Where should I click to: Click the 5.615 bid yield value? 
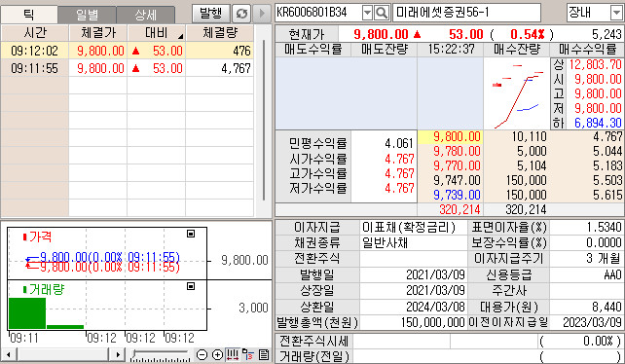[607, 195]
